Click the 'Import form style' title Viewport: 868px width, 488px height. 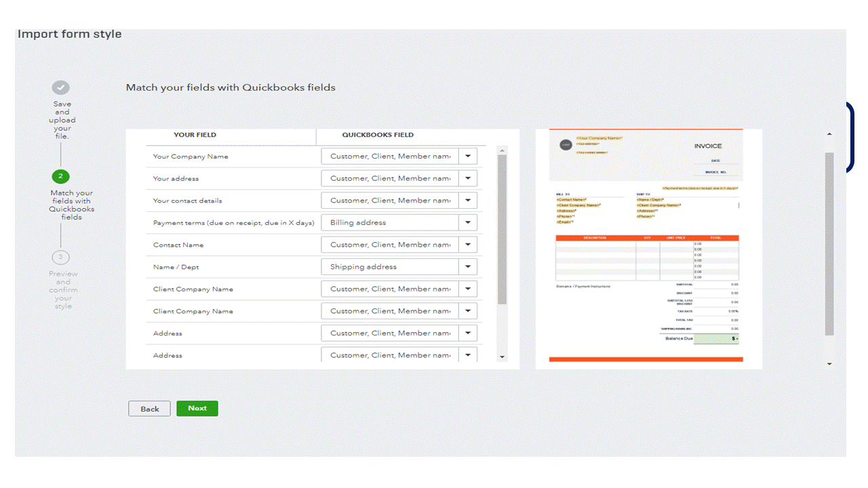pos(70,34)
